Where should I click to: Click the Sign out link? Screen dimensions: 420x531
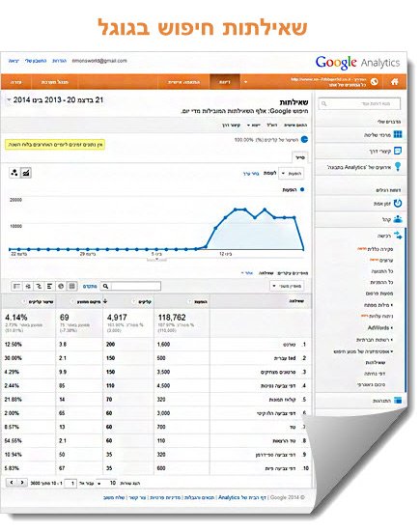tap(14, 61)
